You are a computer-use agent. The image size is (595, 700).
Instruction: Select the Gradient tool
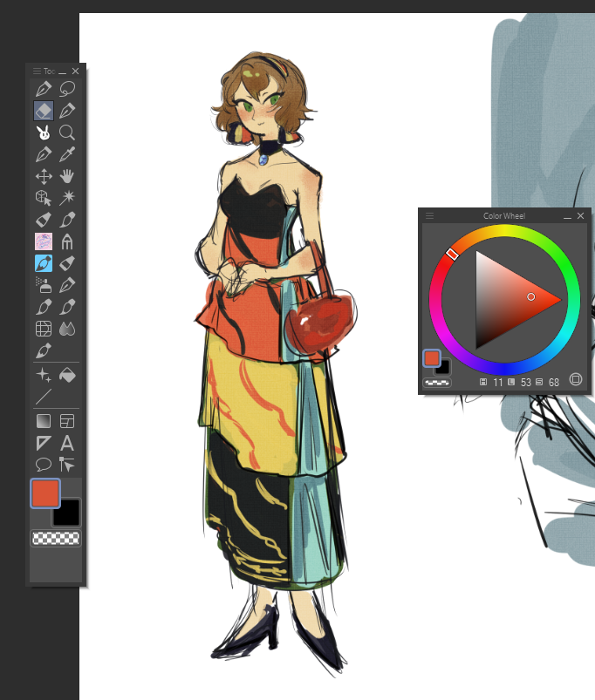click(44, 421)
